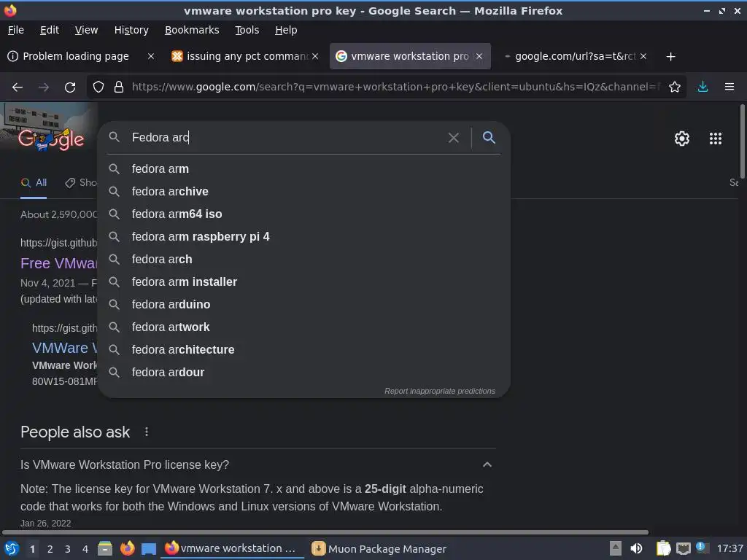Image resolution: width=747 pixels, height=560 pixels.
Task: Click the horizontal page scrollbar
Action: [325, 532]
